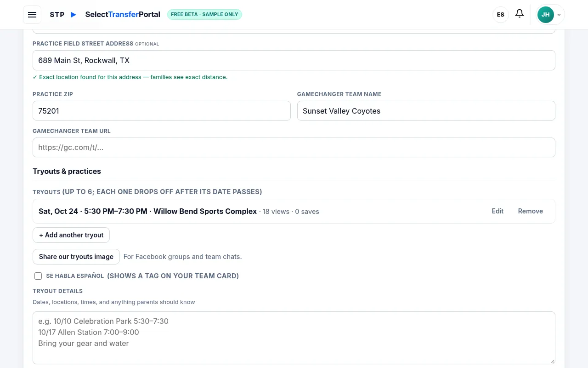Click the GameChanger Team URL input
Viewport: 588px width, 368px height.
[x=294, y=148]
